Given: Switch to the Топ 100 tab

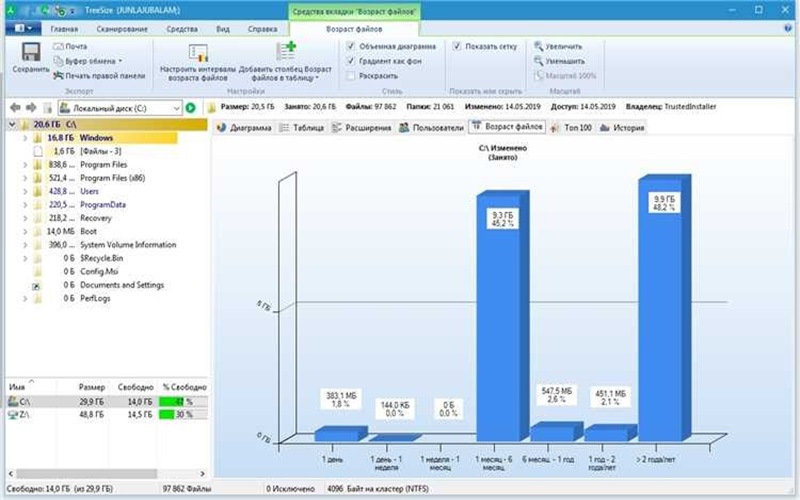Looking at the screenshot, I should click(572, 128).
